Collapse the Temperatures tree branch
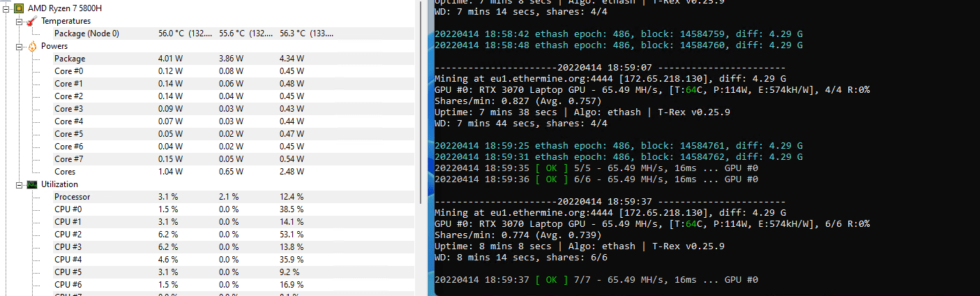980x296 pixels. 19,21
